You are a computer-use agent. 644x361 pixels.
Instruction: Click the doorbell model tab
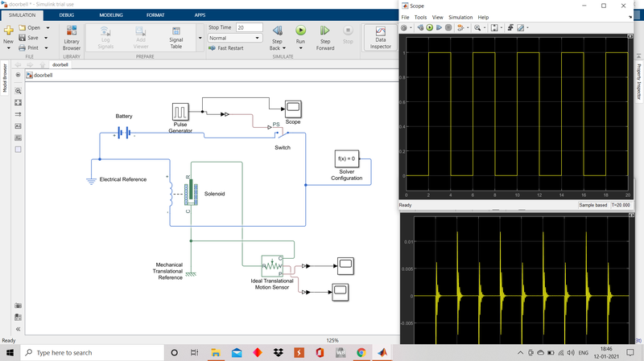pyautogui.click(x=60, y=65)
